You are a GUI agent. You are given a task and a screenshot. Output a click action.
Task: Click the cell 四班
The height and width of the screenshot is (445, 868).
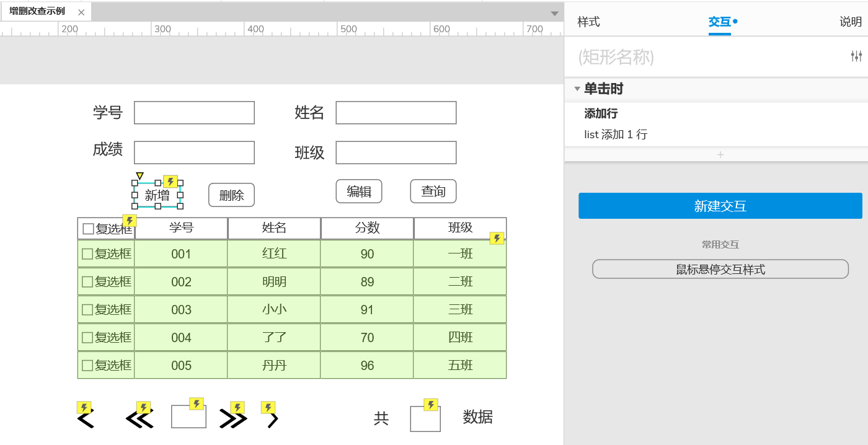460,337
